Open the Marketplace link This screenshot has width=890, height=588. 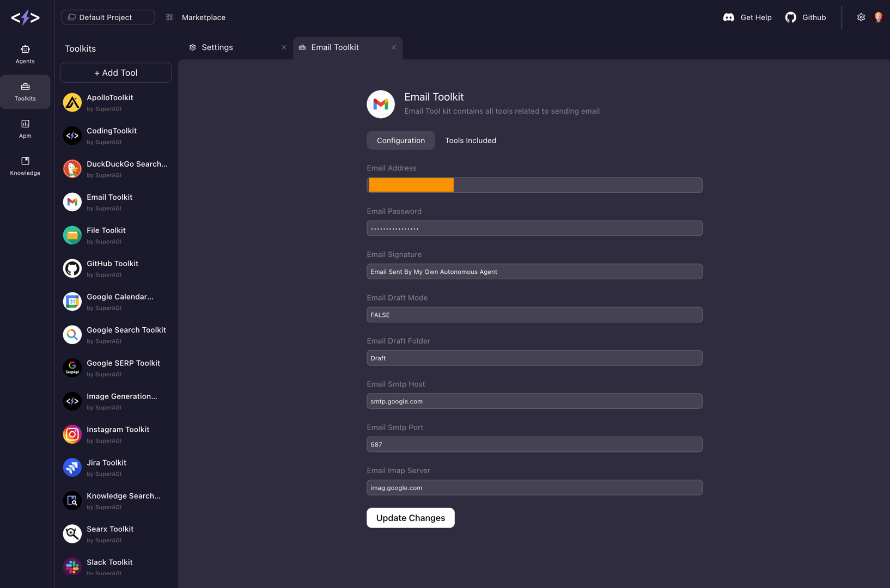pos(204,17)
